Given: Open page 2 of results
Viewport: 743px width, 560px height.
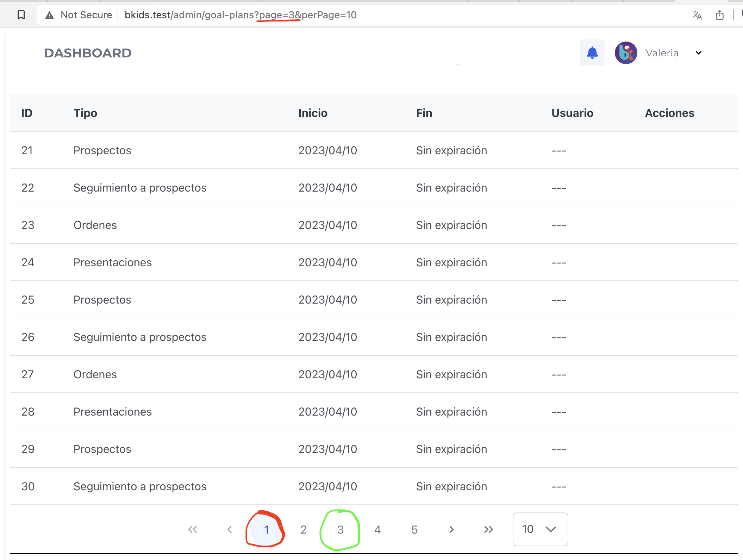Looking at the screenshot, I should (x=303, y=529).
